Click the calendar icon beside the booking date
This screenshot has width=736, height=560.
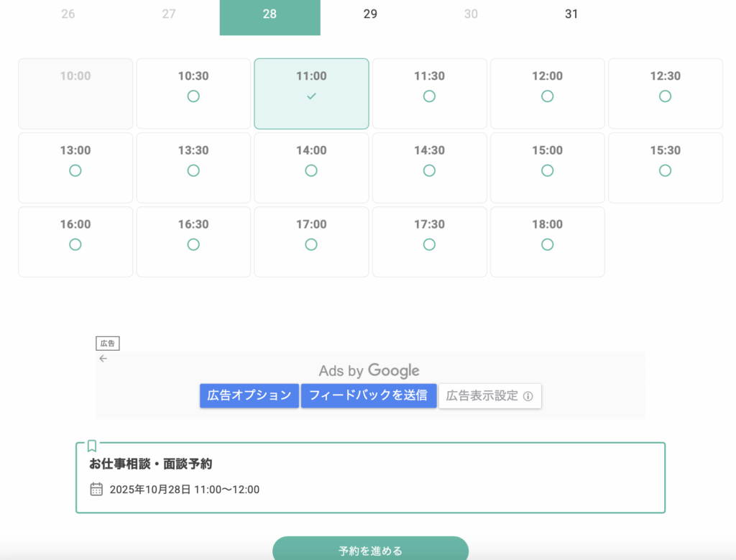96,490
